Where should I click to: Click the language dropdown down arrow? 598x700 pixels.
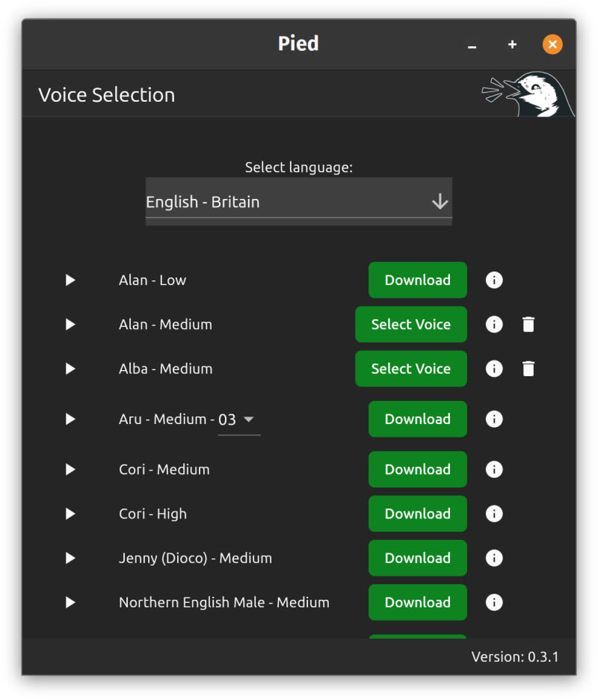click(x=440, y=202)
